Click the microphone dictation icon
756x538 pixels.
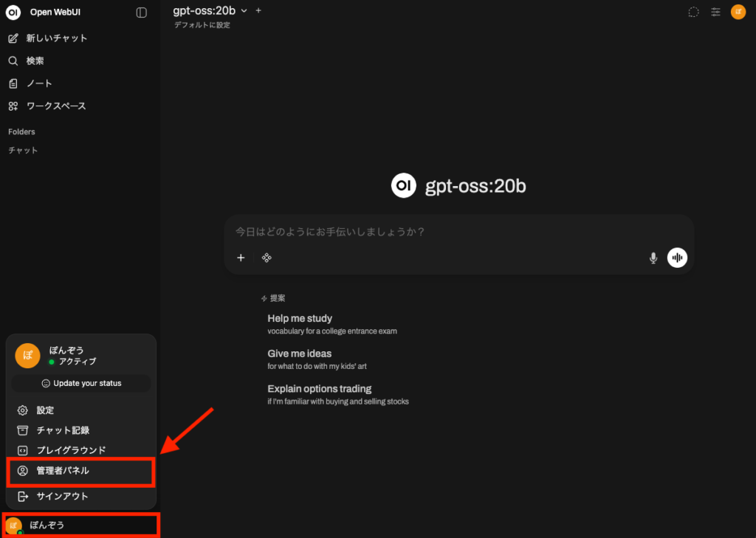click(x=653, y=258)
